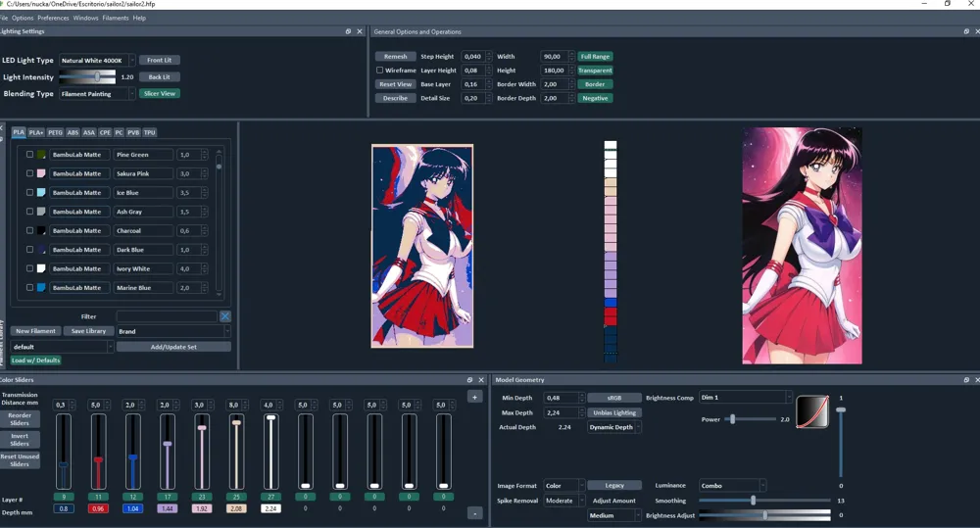Screen dimensions: 980x528
Task: Check the Dark Blue filament checkbox
Action: point(29,250)
